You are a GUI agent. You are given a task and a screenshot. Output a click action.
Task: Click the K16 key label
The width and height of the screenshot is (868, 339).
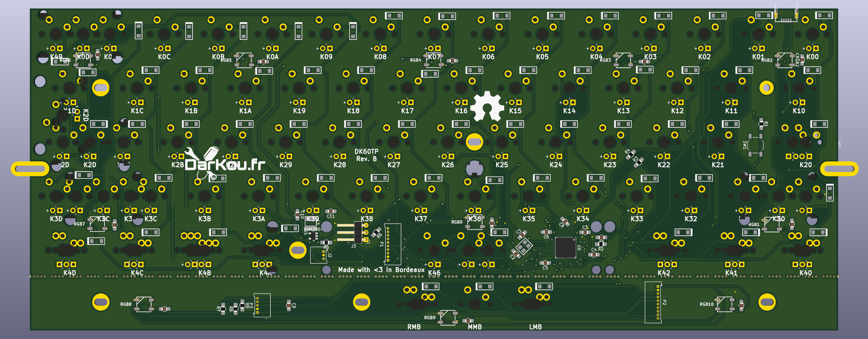tap(461, 111)
